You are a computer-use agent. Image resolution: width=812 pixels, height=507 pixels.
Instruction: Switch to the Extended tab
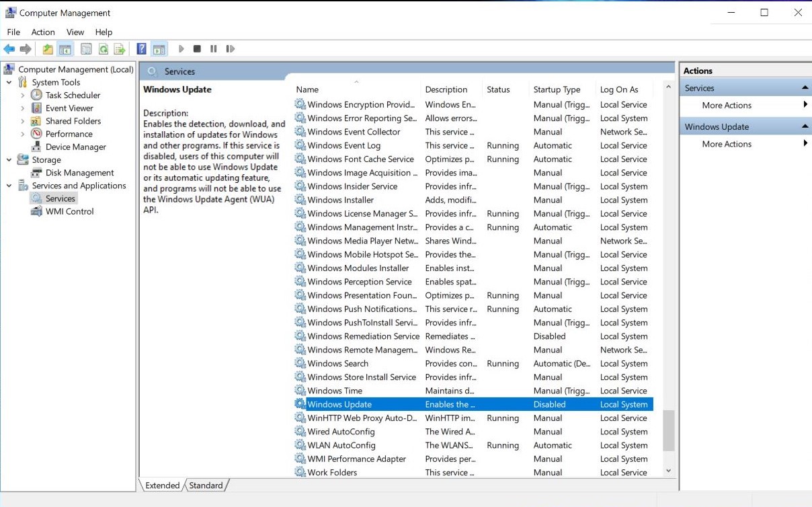162,485
